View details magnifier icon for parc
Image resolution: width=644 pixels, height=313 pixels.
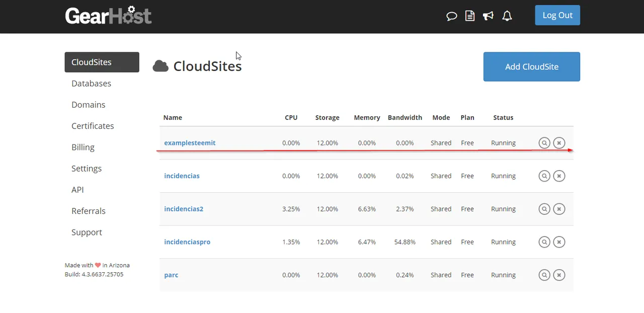[x=544, y=275]
